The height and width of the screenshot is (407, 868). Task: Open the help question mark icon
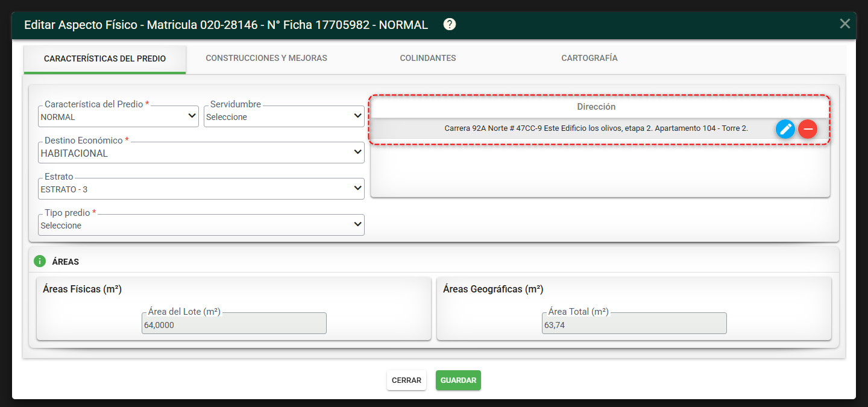tap(450, 25)
